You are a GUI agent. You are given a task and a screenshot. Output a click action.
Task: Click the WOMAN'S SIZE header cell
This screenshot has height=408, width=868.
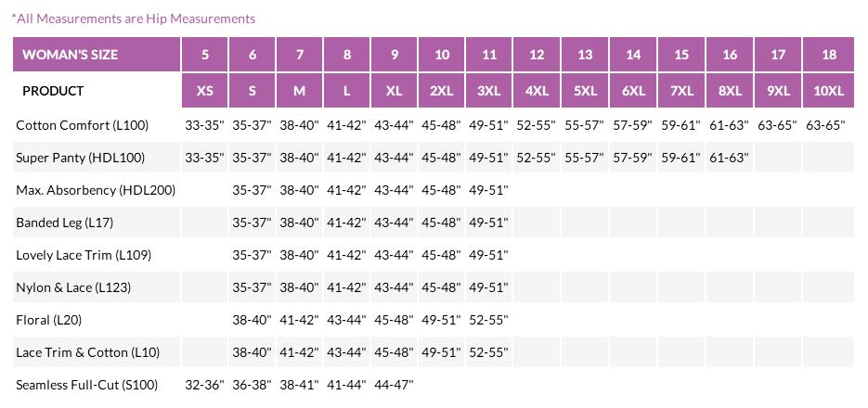click(x=71, y=55)
